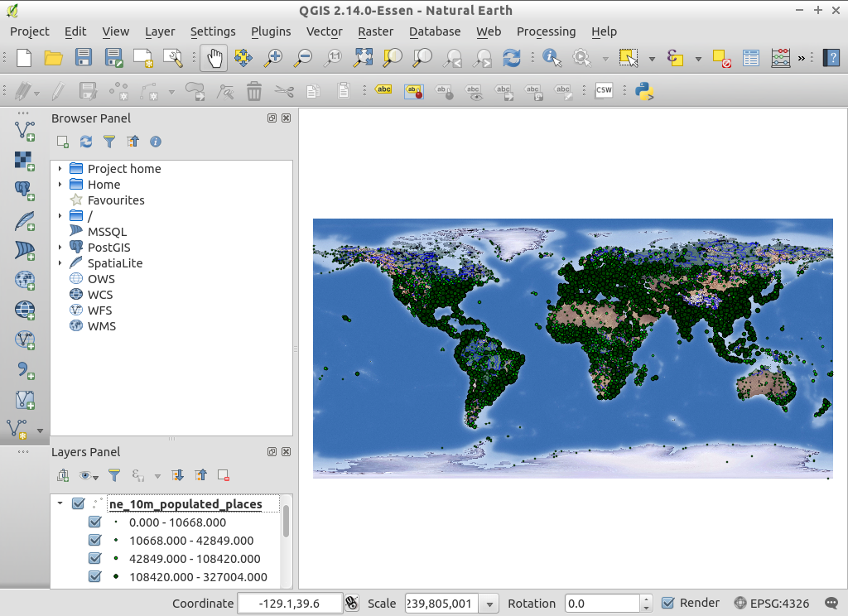
Task: Uncheck the 10668.000 - 42849.000 class
Action: (95, 541)
